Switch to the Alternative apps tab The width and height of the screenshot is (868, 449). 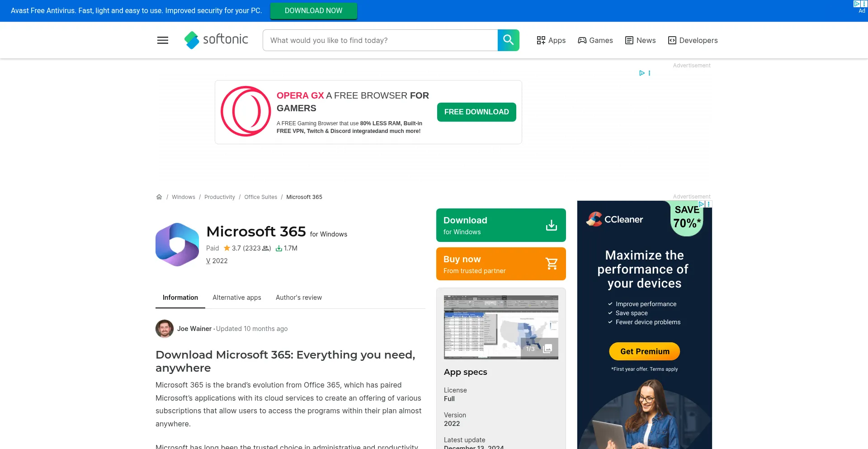click(x=237, y=298)
